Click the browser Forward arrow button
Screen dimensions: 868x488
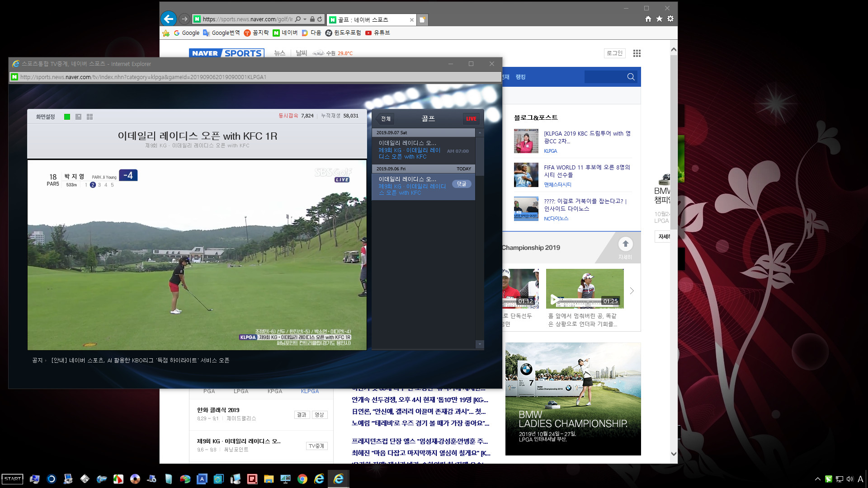(x=184, y=19)
